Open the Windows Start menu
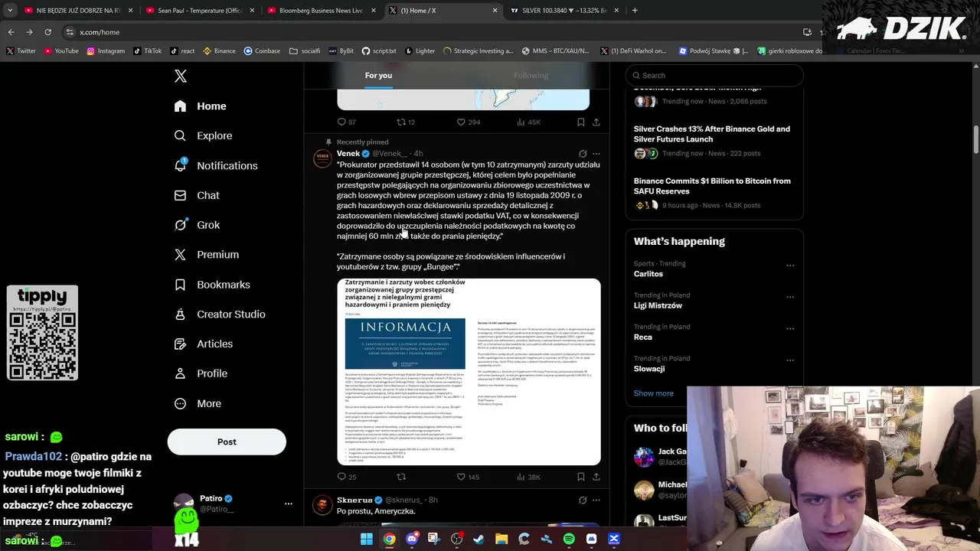The width and height of the screenshot is (980, 551). (x=367, y=539)
